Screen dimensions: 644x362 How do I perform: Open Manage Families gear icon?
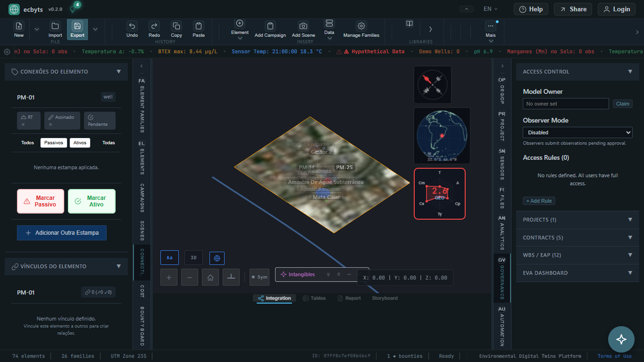361,26
